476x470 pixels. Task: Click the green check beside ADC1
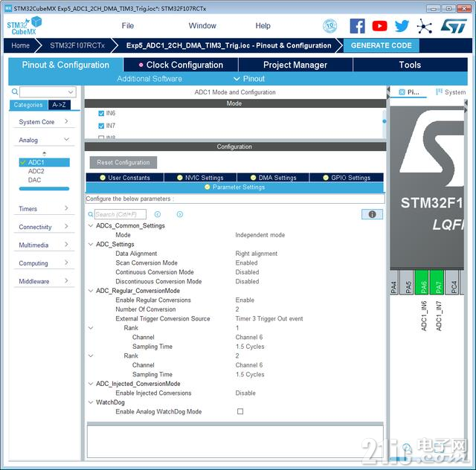coord(23,162)
